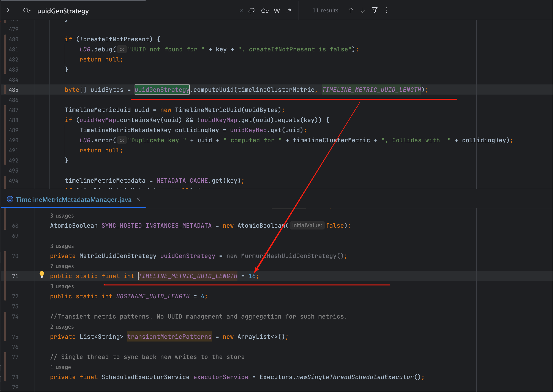Viewport: 553px width, 392px height.
Task: Click the 'initialValue:' parameter hint
Action: (x=307, y=225)
